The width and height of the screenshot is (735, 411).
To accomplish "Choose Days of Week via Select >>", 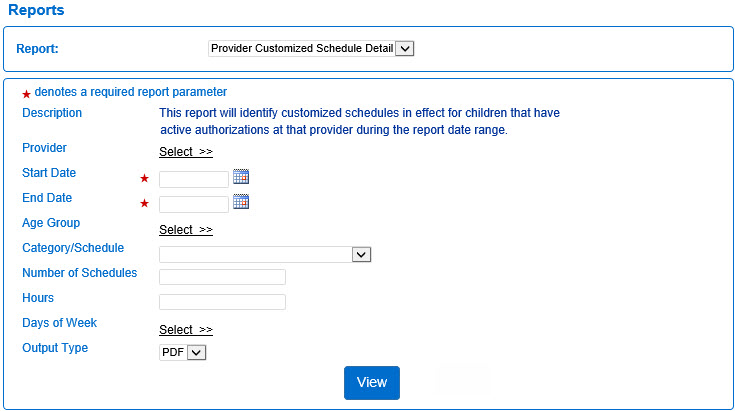I will coord(186,330).
